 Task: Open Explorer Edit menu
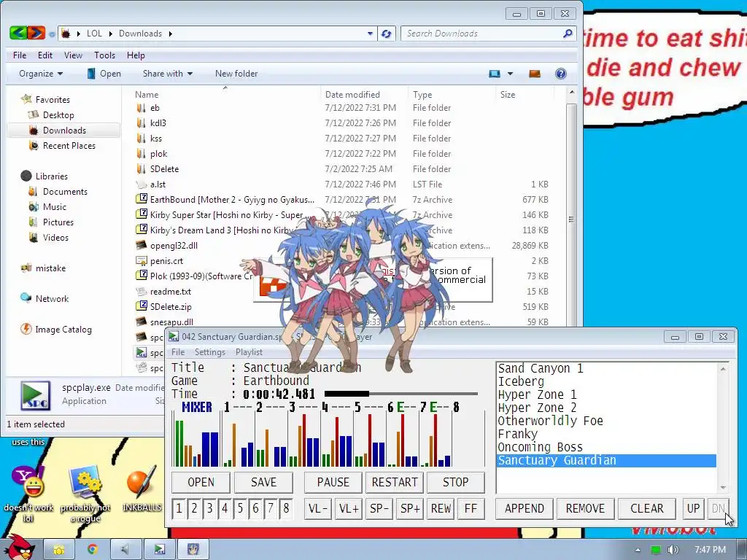(x=45, y=55)
